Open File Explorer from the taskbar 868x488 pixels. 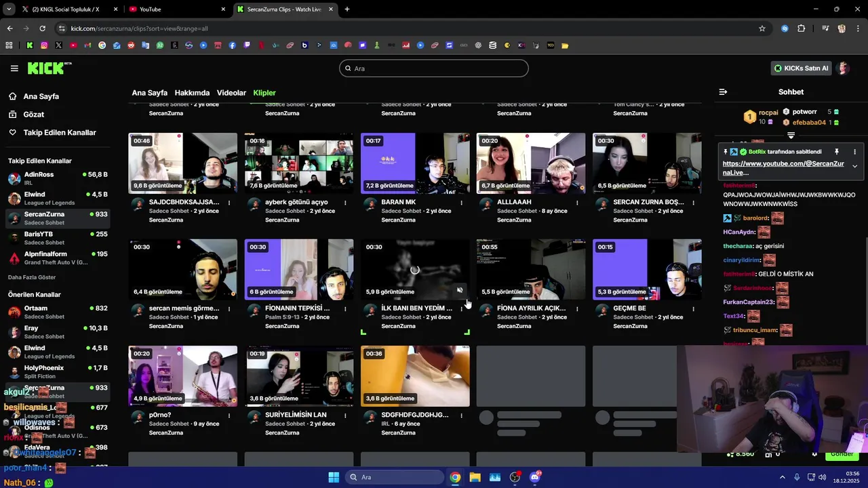(x=475, y=477)
